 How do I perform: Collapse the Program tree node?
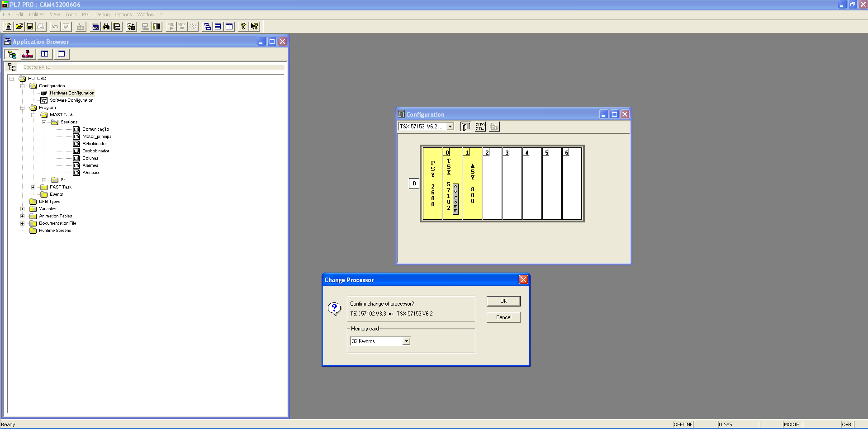(x=23, y=108)
